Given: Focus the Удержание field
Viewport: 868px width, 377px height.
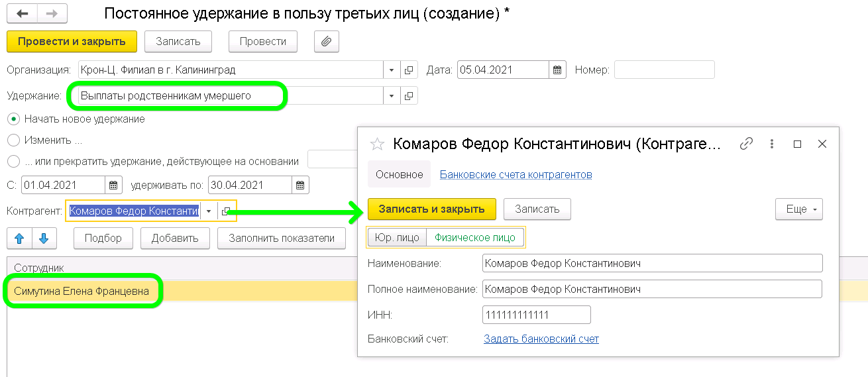Looking at the screenshot, I should [x=230, y=96].
